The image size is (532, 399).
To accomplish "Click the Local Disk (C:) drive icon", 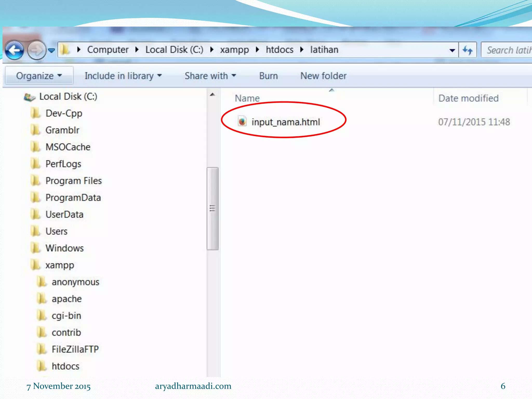I will click(x=29, y=97).
